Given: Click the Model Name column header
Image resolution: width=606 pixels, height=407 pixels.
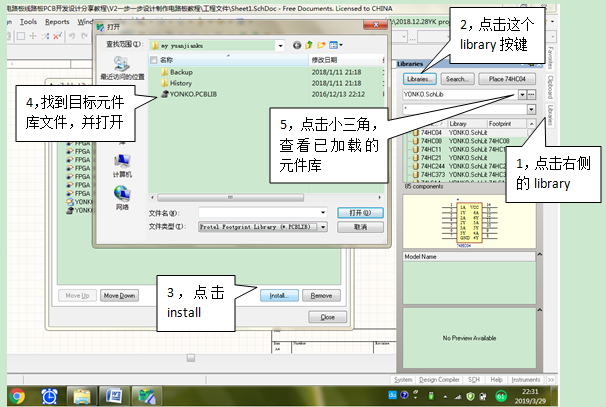Looking at the screenshot, I should pyautogui.click(x=469, y=257).
